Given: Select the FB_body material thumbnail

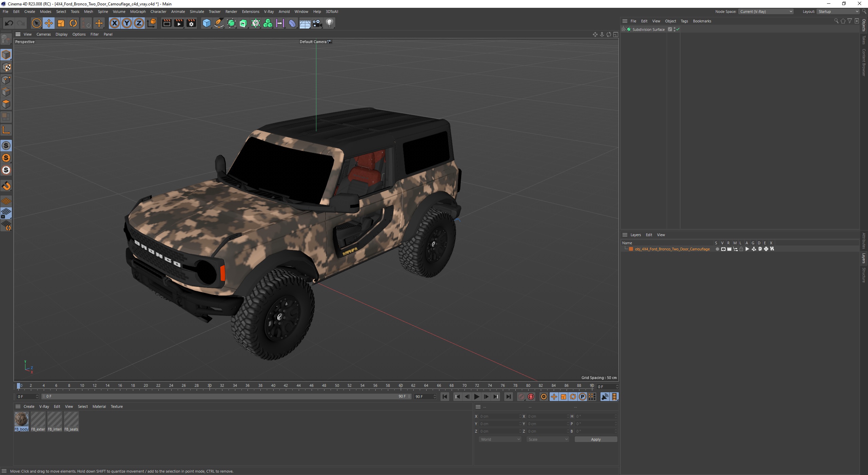Looking at the screenshot, I should [x=21, y=420].
